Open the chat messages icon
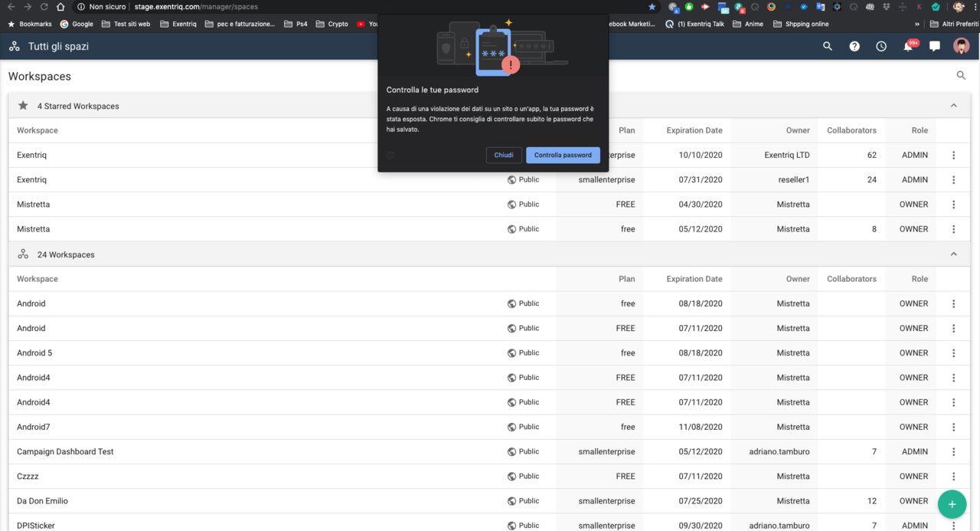The height and width of the screenshot is (531, 980). coord(934,47)
